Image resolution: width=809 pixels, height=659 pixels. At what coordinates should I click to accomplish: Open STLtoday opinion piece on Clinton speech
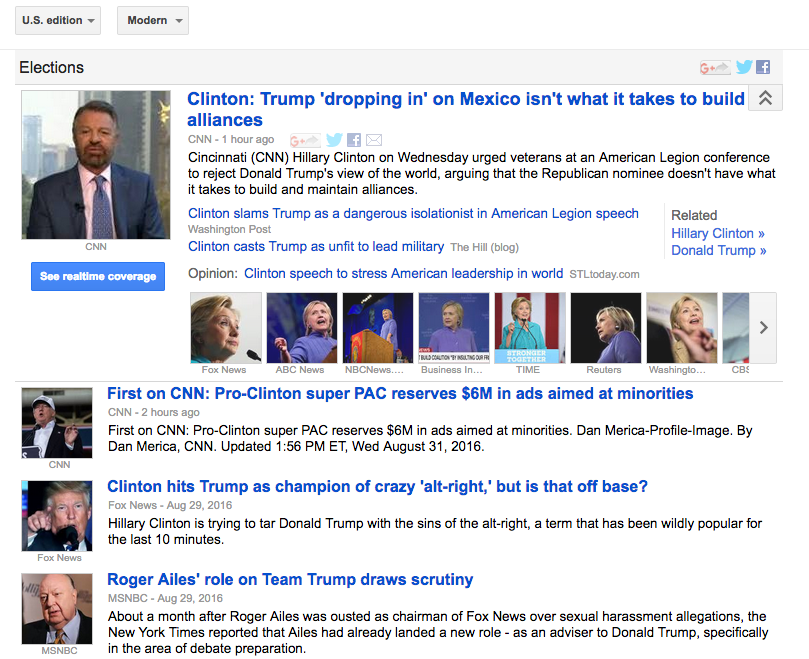[x=403, y=274]
